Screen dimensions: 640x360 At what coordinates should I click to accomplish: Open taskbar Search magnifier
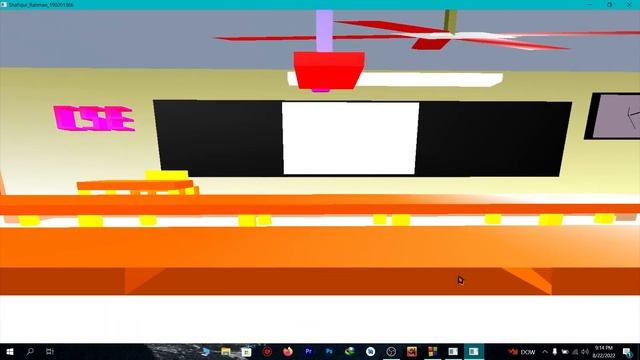(x=30, y=351)
